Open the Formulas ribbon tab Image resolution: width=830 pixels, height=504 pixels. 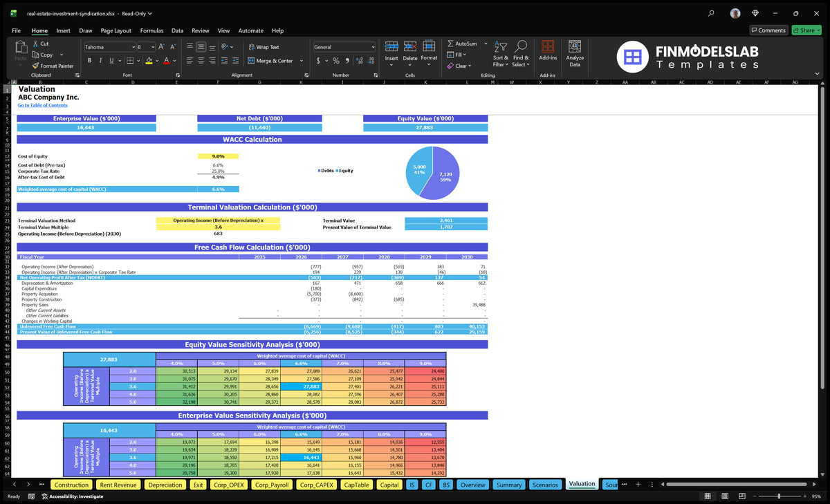151,30
